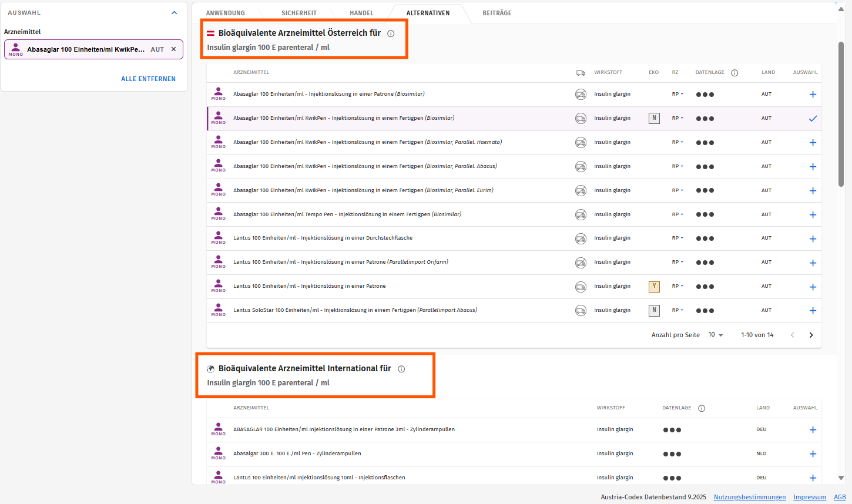Switch to the Beiträge tab
The image size is (852, 504).
pos(497,13)
